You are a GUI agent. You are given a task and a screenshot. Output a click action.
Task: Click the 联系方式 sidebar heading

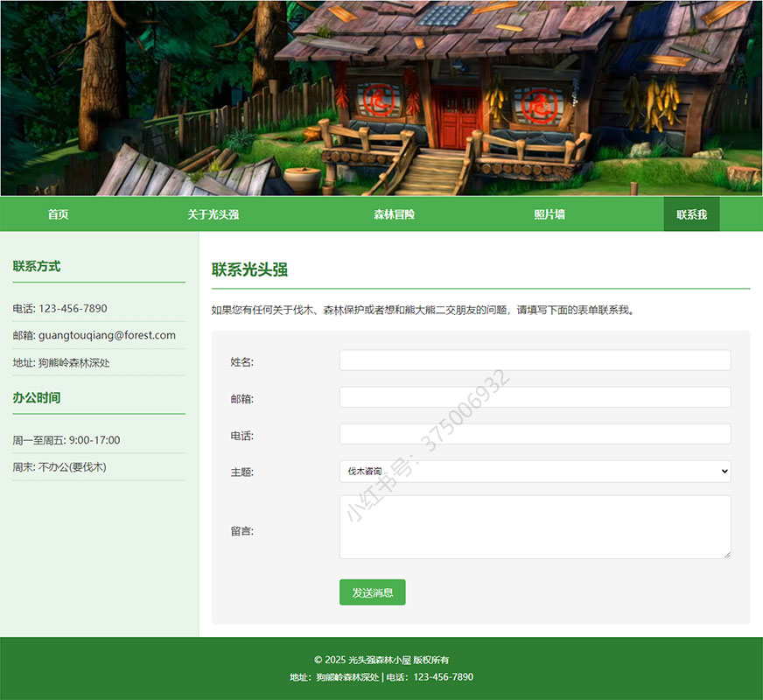click(x=37, y=266)
